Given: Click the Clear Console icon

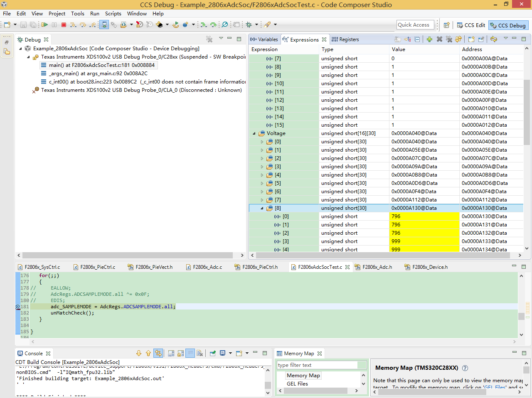Looking at the screenshot, I should 200,354.
